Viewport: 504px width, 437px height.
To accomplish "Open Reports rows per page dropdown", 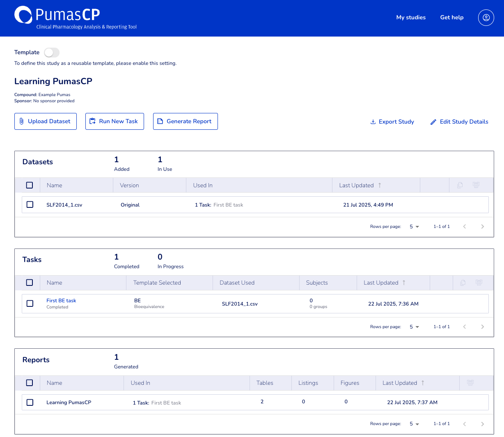I will click(414, 424).
